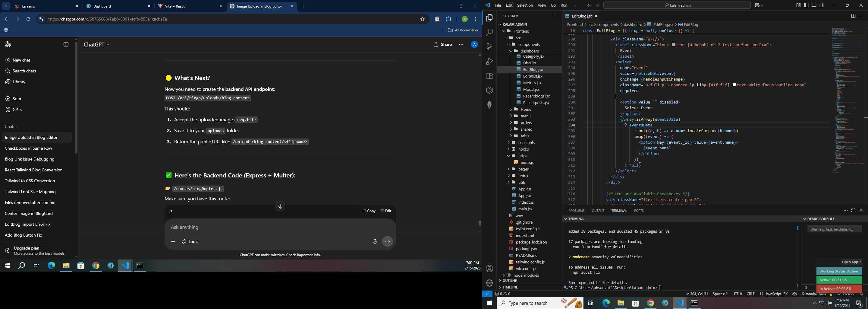Screen dimensions: 868x309
Task: Toggle ChatGPT sidebar closed
Action: click(x=66, y=45)
